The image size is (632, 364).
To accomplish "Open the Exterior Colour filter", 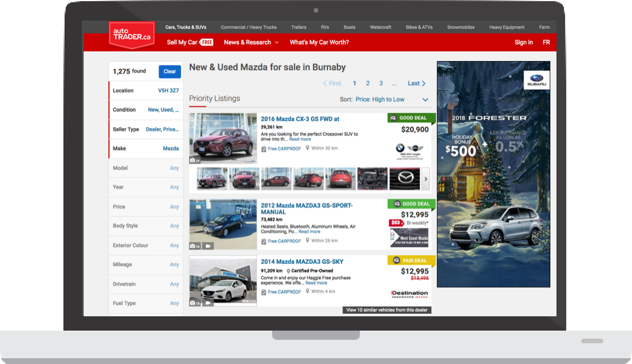I will pyautogui.click(x=146, y=245).
